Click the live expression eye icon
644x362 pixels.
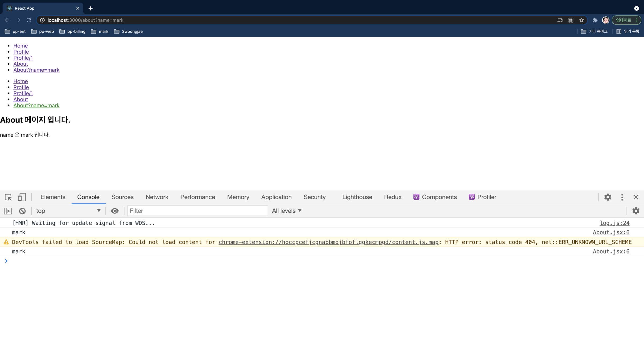click(115, 211)
